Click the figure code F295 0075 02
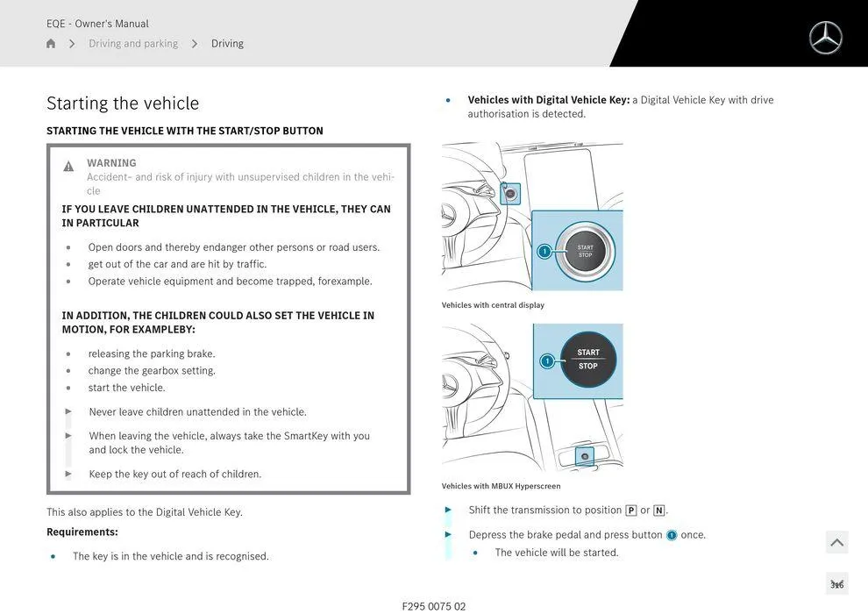 pos(434,605)
